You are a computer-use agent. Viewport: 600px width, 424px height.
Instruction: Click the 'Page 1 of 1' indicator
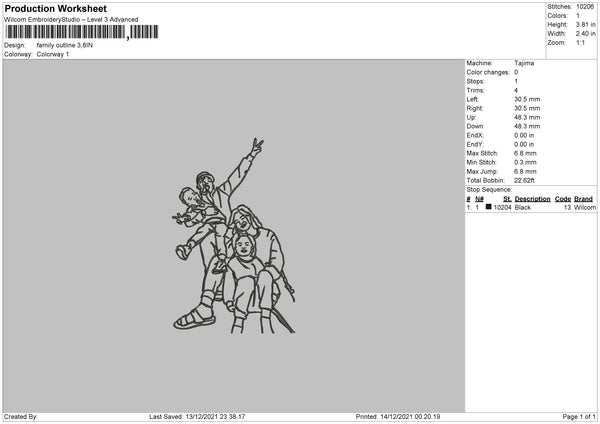pyautogui.click(x=579, y=417)
